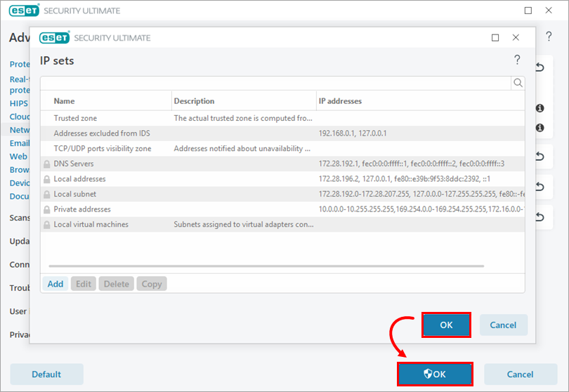Click the lock icon beside Private addresses
The image size is (569, 392).
tap(47, 209)
